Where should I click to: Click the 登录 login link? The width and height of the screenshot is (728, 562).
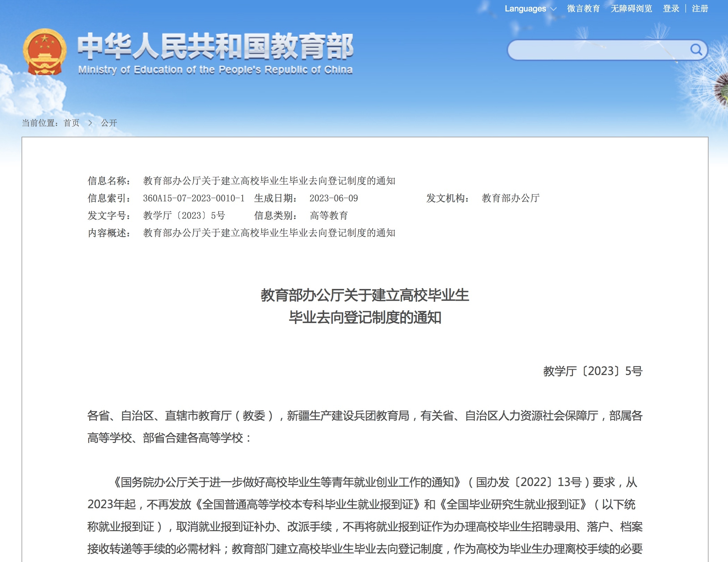pos(671,9)
